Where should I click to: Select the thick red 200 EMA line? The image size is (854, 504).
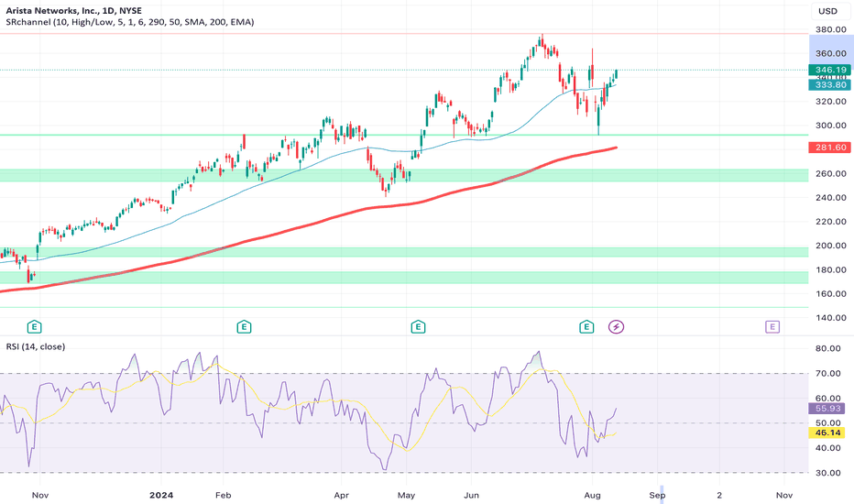[x=327, y=218]
